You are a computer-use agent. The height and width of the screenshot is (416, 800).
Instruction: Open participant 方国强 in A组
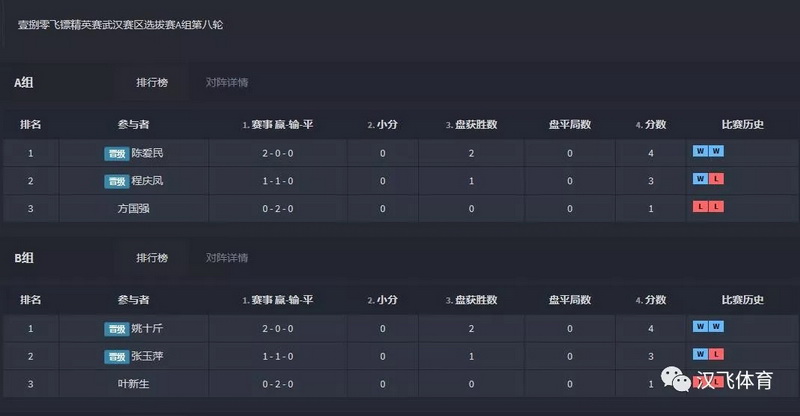133,209
